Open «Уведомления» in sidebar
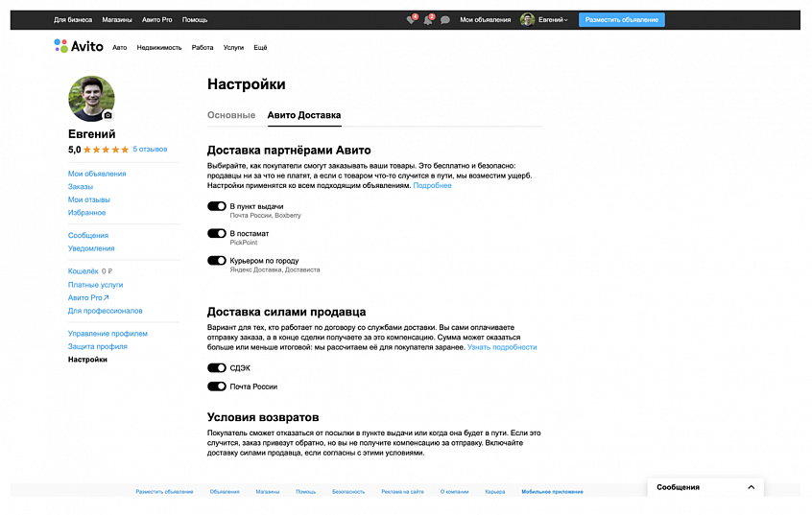The height and width of the screenshot is (515, 812). pos(91,248)
